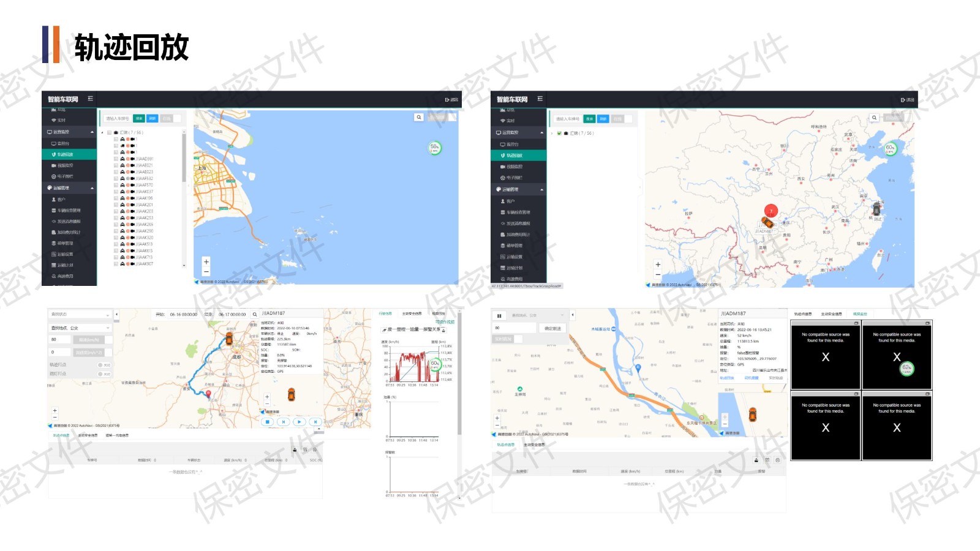Click the red number 7 cluster marker on China map
Viewport: 980px width, 551px height.
771,211
